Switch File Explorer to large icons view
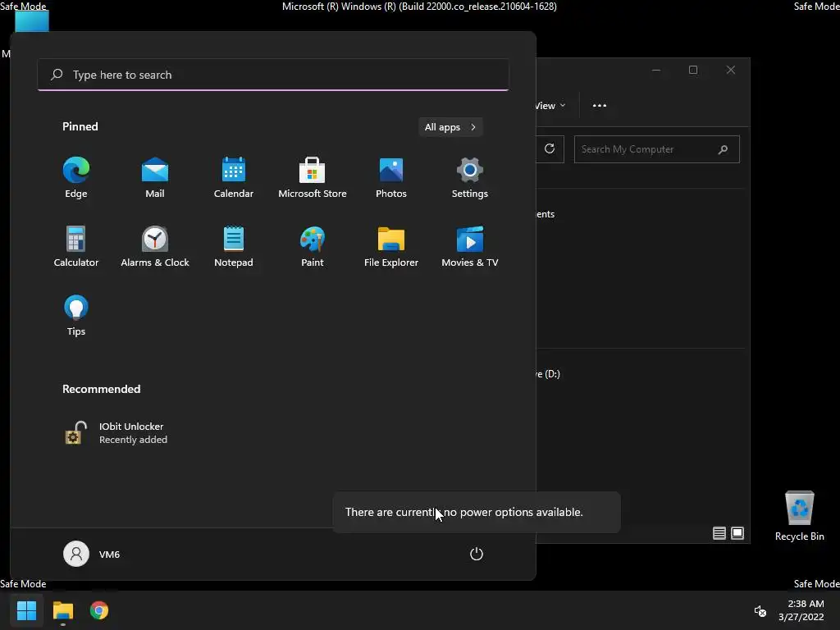840x630 pixels. 737,533
